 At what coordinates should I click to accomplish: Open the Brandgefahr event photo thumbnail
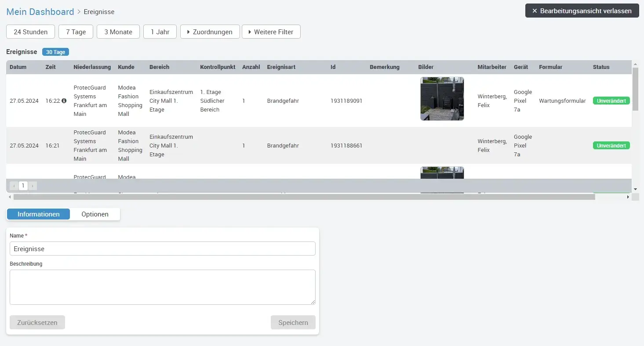442,99
